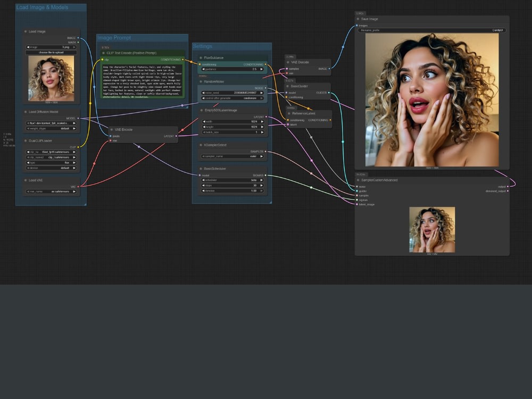The image size is (532, 399).
Task: Click the IMAGE output socket on Load Image
Action: click(78, 38)
